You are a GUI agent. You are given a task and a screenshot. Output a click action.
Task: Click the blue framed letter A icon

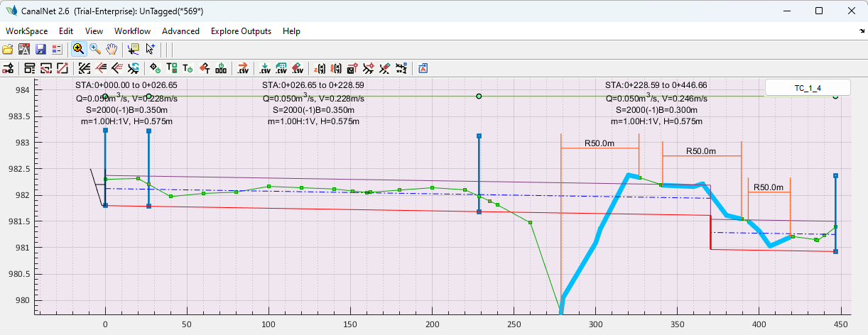(x=423, y=69)
